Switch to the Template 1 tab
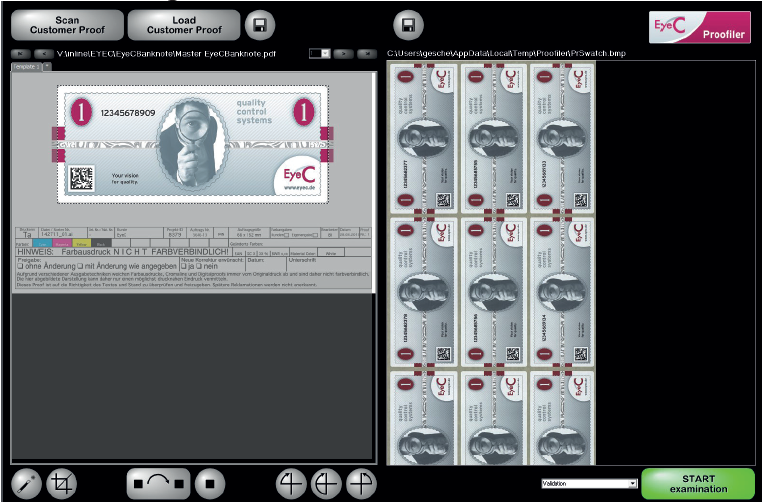 26,67
